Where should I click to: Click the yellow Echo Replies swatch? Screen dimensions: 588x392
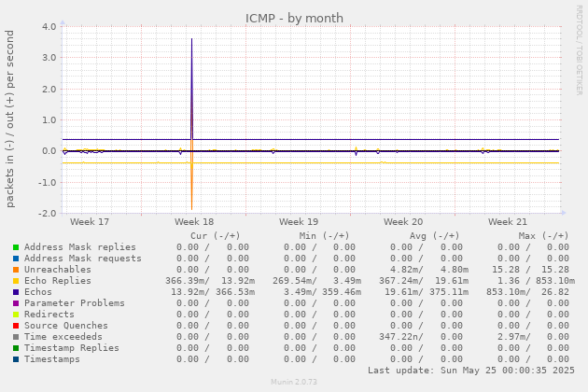coord(16,281)
